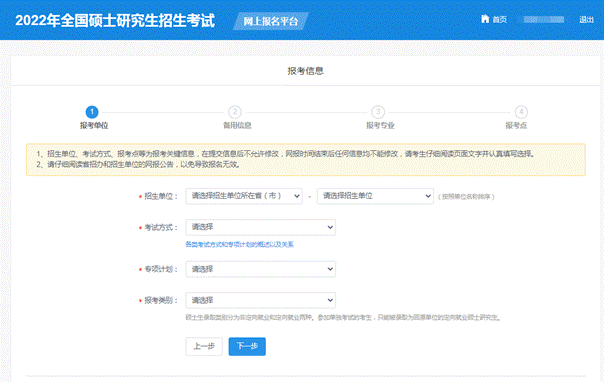Select the 备用信息 step label

point(237,126)
